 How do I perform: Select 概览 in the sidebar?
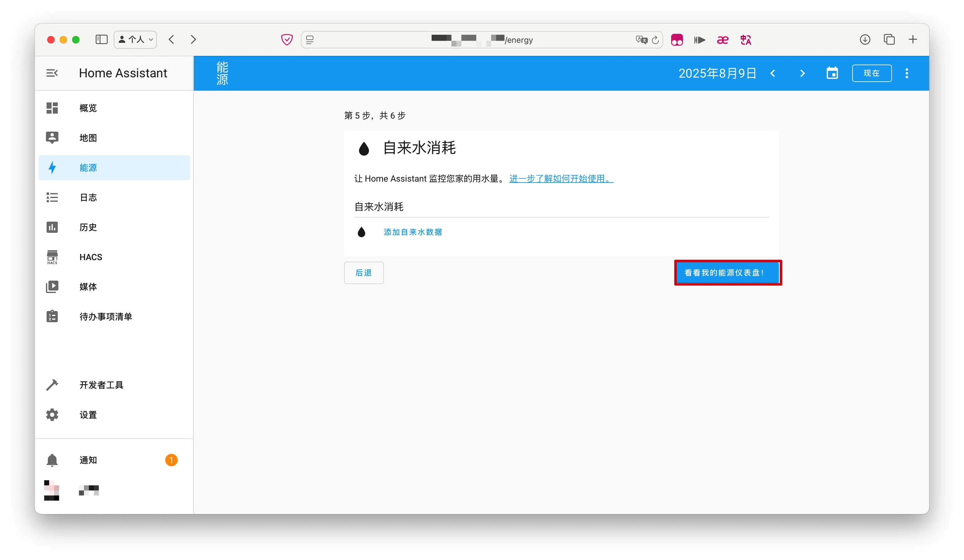(x=114, y=108)
